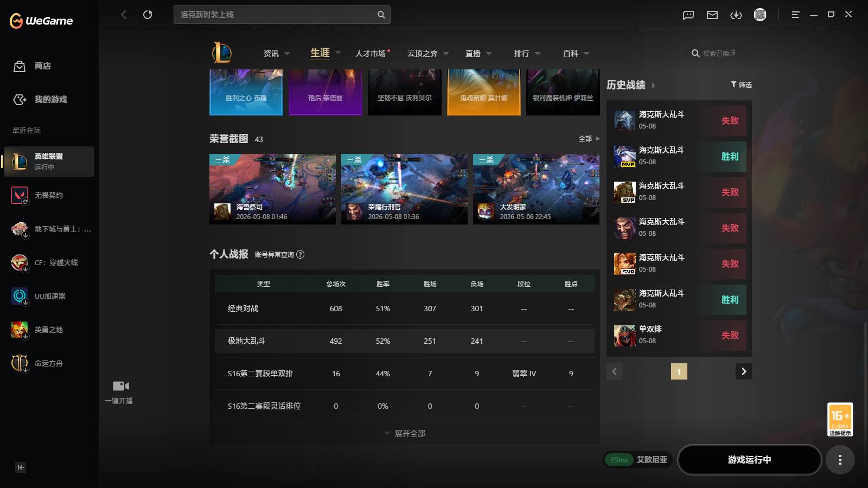Click the WeGame logo
Viewport: 868px width, 488px height.
pyautogui.click(x=41, y=21)
